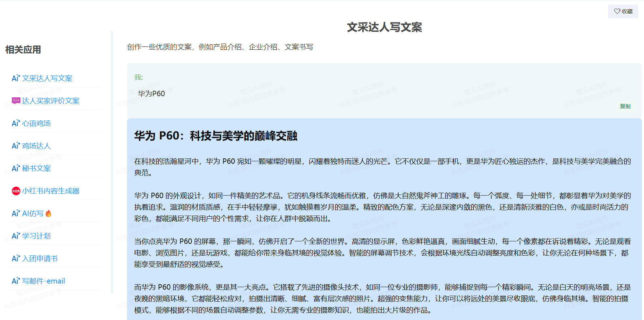Click paragraph beginning 而华为 P60 的影像系统
The height and width of the screenshot is (320, 644).
[383, 299]
